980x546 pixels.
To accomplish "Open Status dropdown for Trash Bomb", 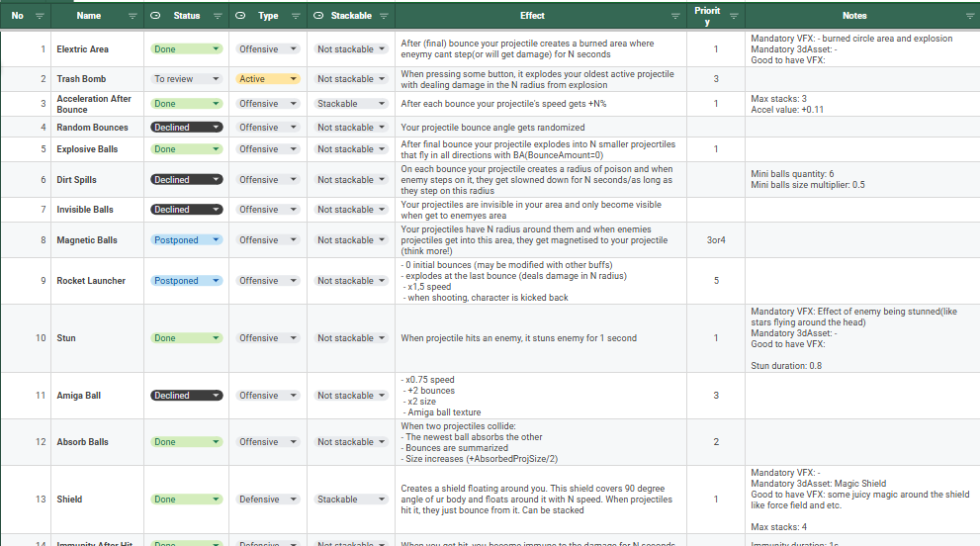I will tap(186, 79).
